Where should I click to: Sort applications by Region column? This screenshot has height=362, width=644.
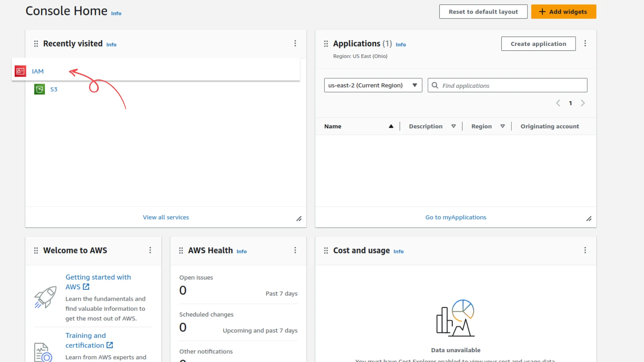click(502, 126)
